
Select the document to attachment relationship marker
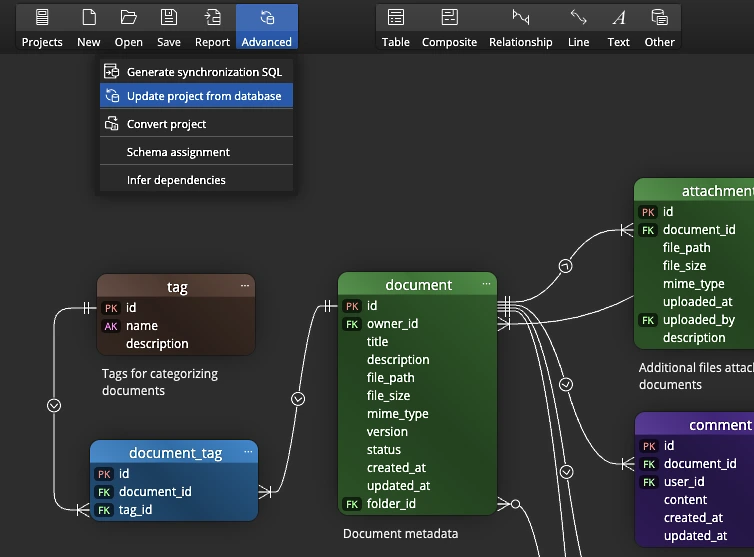pos(566,266)
